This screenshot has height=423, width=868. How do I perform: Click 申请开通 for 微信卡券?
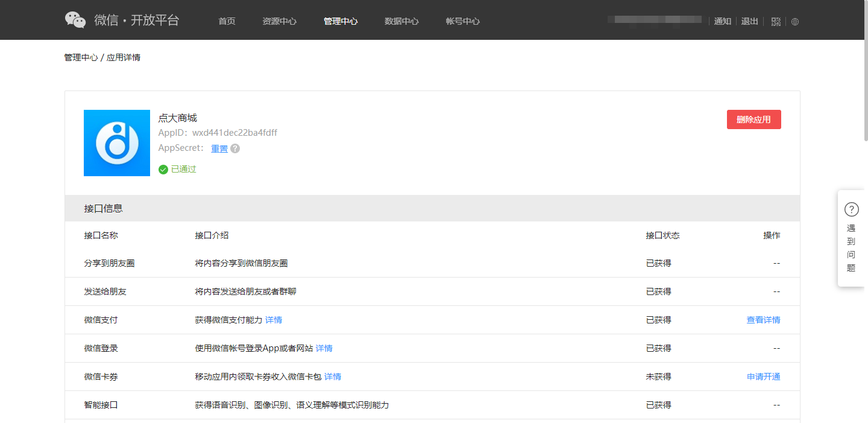coord(763,377)
